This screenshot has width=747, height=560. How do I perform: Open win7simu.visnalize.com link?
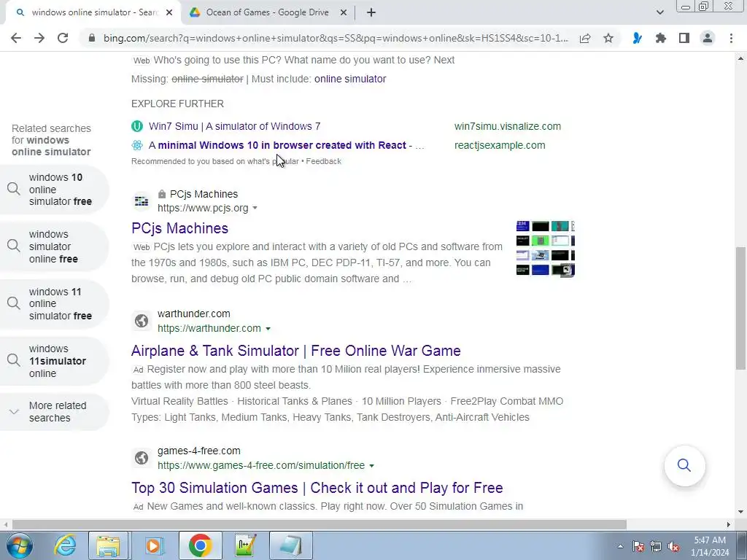(x=508, y=126)
